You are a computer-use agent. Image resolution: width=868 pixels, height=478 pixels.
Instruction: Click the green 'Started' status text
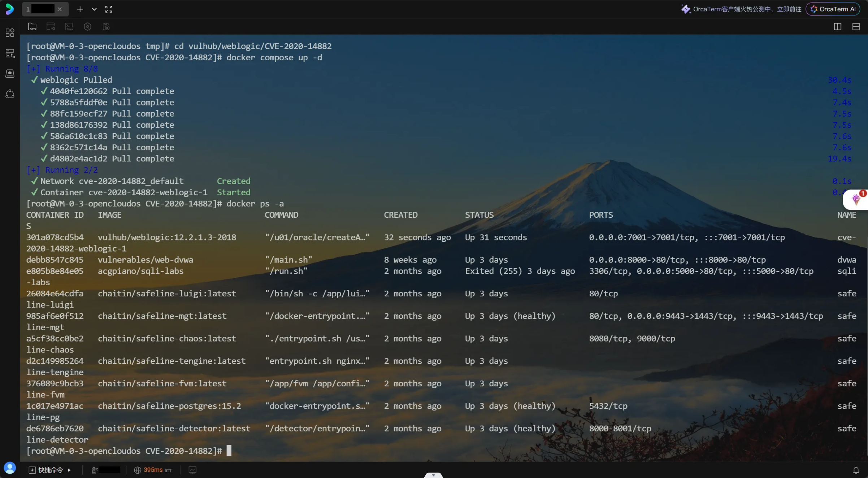(234, 192)
